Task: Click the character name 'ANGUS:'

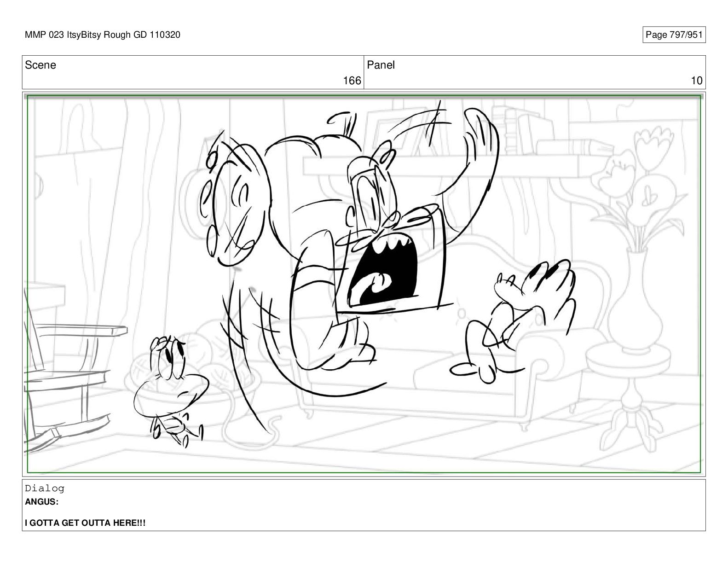Action: (x=42, y=502)
